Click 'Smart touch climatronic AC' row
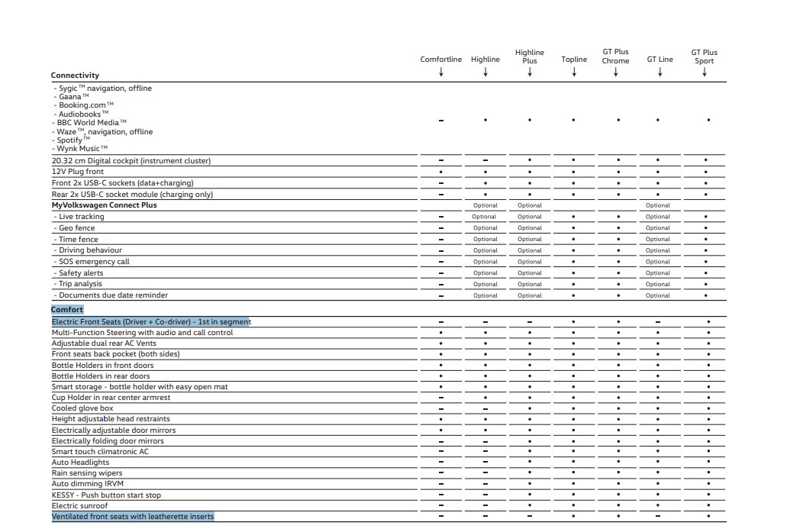 pyautogui.click(x=101, y=452)
